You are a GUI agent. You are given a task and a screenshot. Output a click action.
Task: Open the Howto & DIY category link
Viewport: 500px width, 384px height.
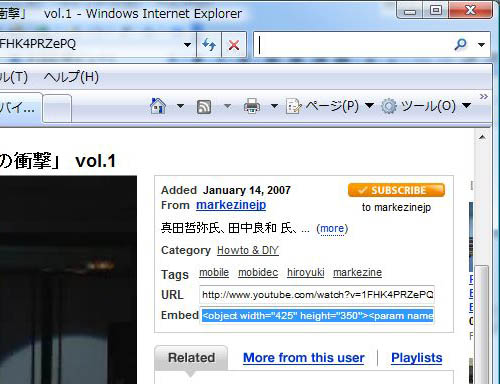[x=248, y=250]
